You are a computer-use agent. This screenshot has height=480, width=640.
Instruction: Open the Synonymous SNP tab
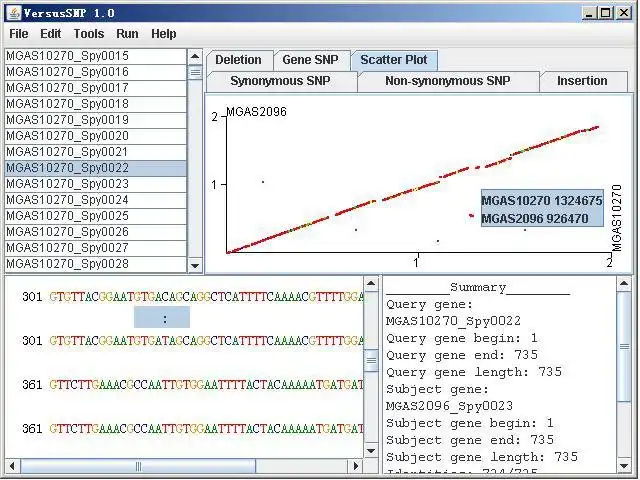point(280,81)
